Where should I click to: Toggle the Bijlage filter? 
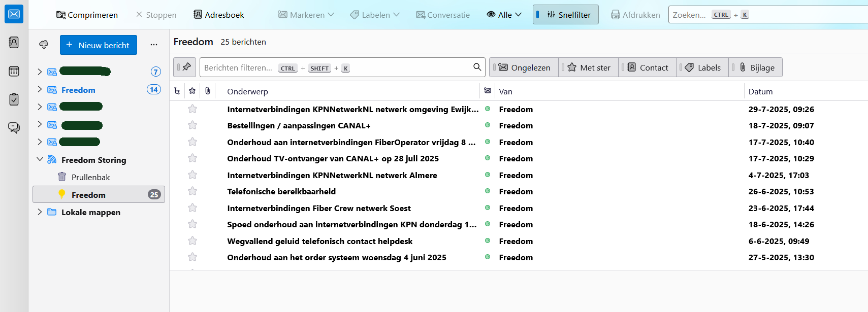756,67
